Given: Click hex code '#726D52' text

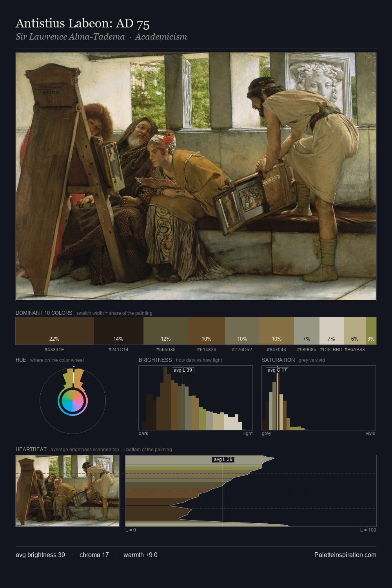Looking at the screenshot, I should click(x=242, y=350).
